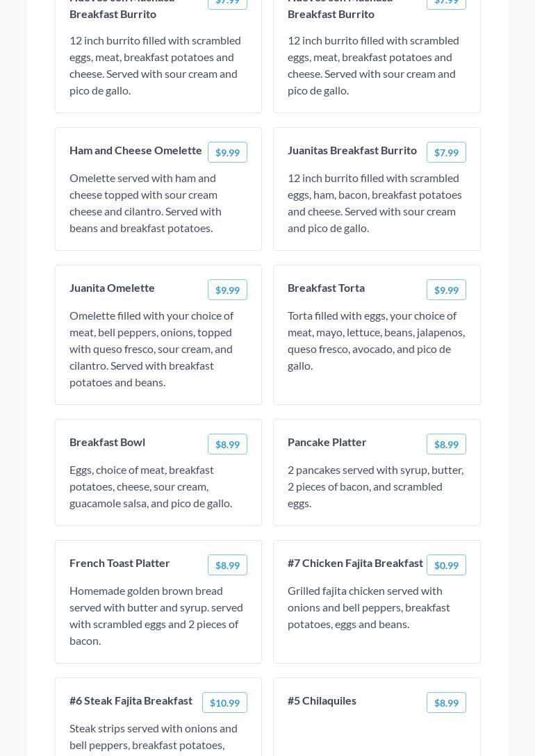Open the French Toast Platter item
Image resolution: width=535 pixels, height=756 pixels.
[120, 563]
